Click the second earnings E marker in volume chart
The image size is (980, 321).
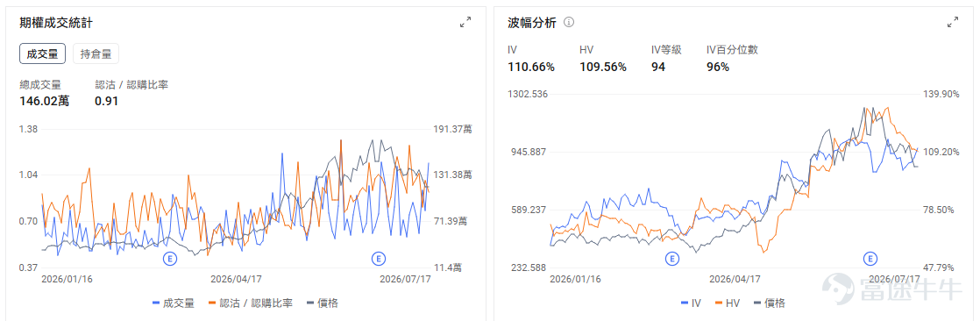coord(377,258)
